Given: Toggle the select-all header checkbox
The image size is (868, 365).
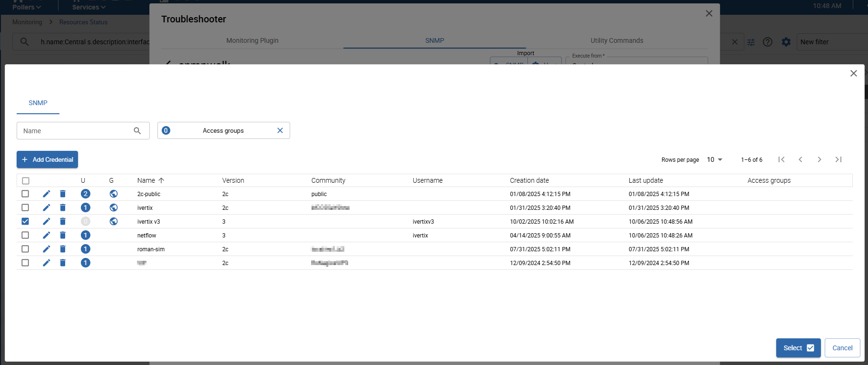Looking at the screenshot, I should (26, 181).
